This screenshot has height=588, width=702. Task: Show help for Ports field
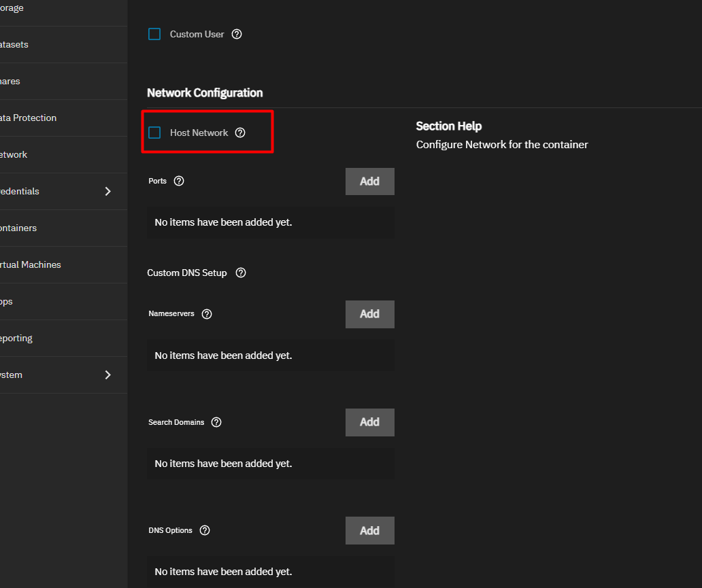pyautogui.click(x=179, y=181)
